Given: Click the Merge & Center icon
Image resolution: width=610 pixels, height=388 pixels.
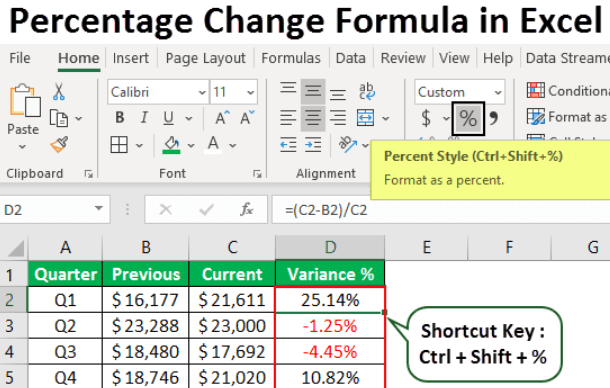Looking at the screenshot, I should tap(365, 118).
